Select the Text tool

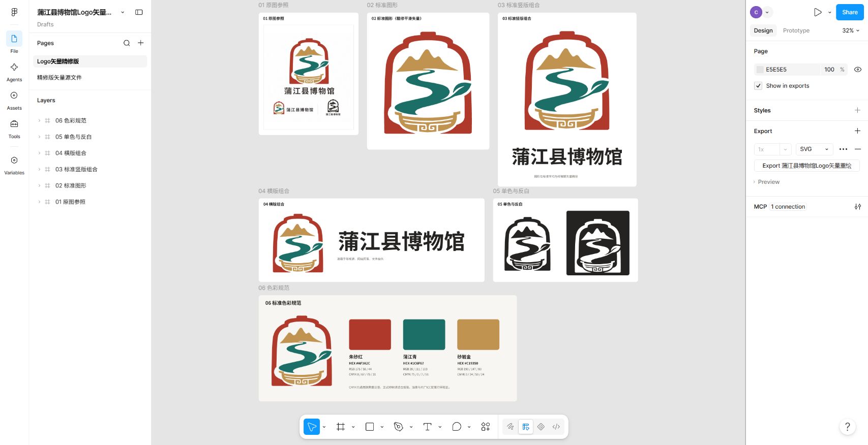point(428,427)
